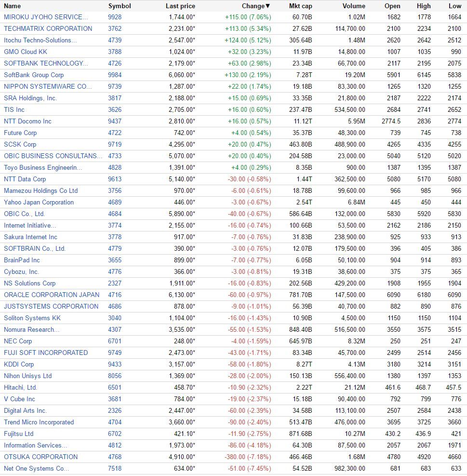Screen dimensions: 467x476
Task: Sort by Symbol column header
Action: coord(119,6)
